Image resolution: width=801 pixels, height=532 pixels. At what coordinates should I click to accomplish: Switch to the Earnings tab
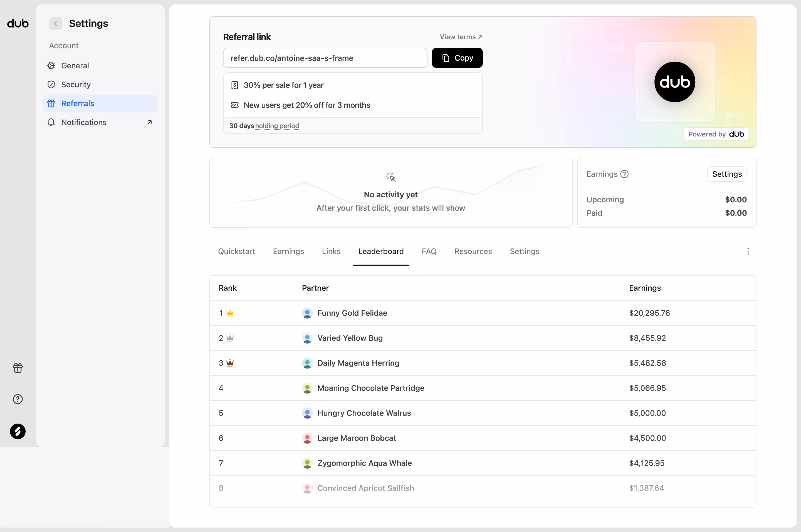tap(288, 252)
